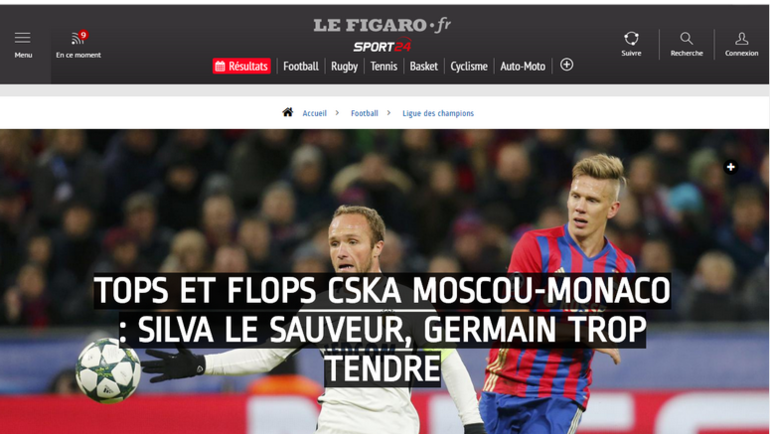The width and height of the screenshot is (770, 434).
Task: Click the Suivre follow icon
Action: point(631,38)
